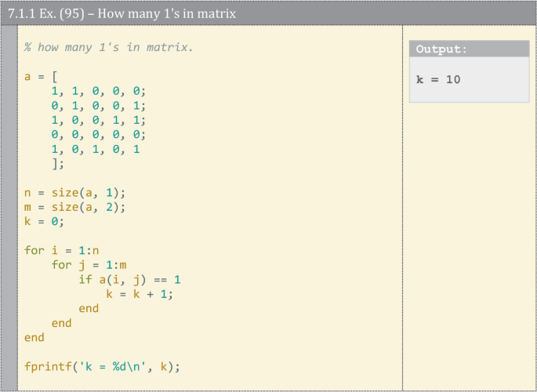Click the section title "7.1.1 Ex. (95)" header
Image resolution: width=537 pixels, height=392 pixels.
[x=122, y=14]
